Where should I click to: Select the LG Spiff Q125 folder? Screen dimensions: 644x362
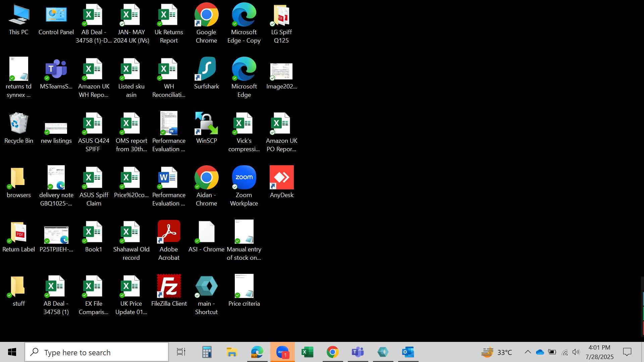[x=281, y=23]
